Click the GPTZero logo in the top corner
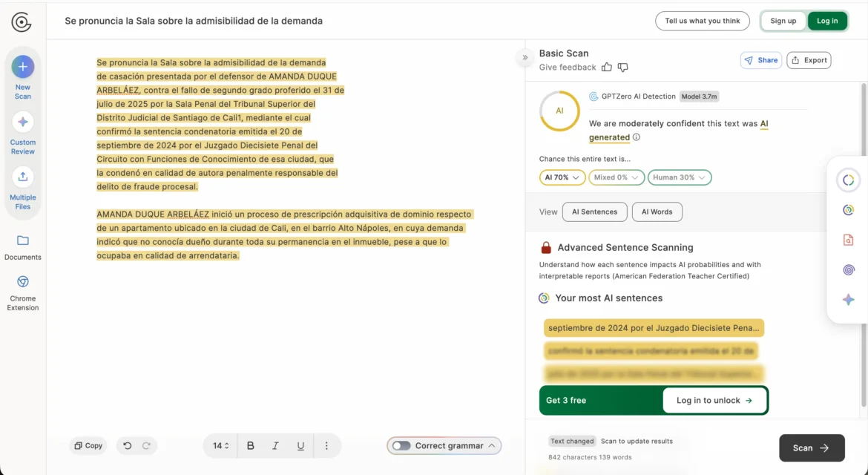The width and height of the screenshot is (868, 475). tap(22, 22)
